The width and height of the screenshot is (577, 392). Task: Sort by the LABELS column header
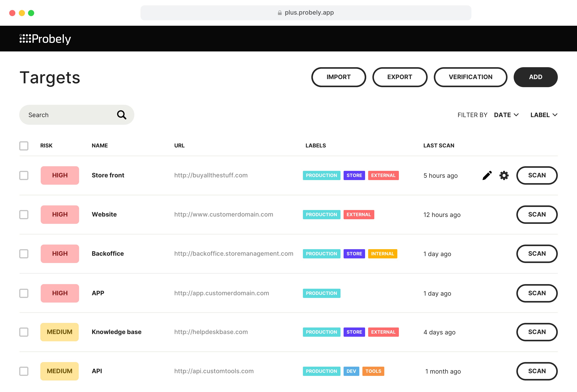click(316, 146)
